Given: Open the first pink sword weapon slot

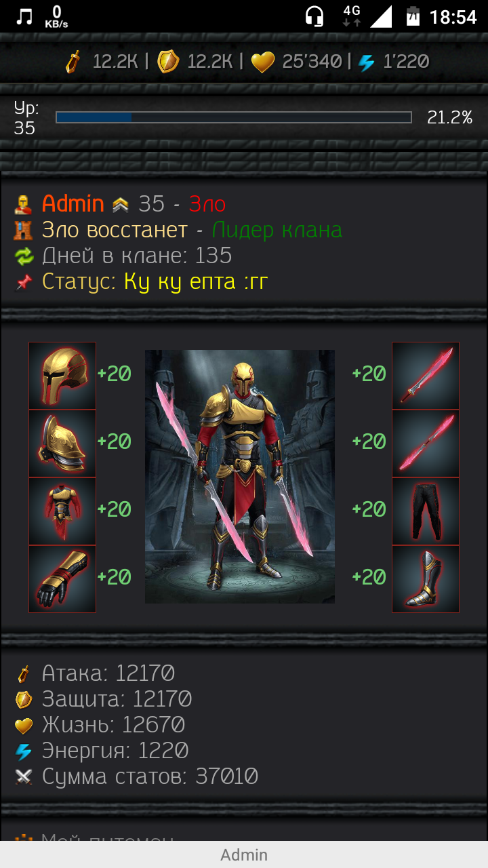Looking at the screenshot, I should [x=426, y=376].
